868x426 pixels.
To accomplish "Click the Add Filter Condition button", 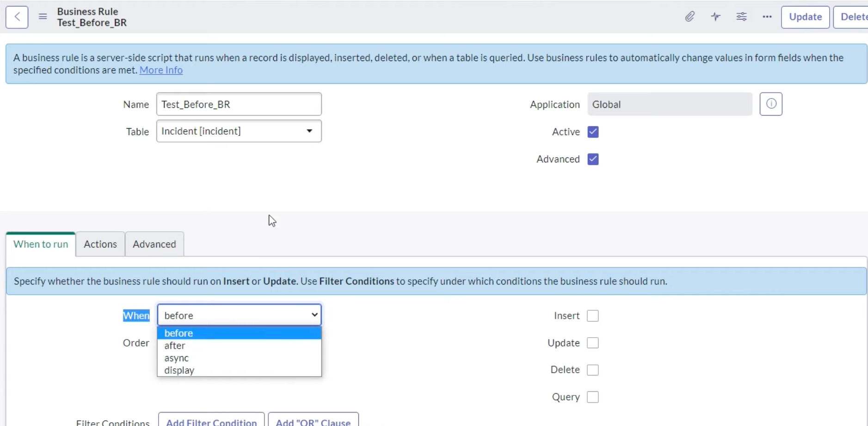I will coord(211,421).
